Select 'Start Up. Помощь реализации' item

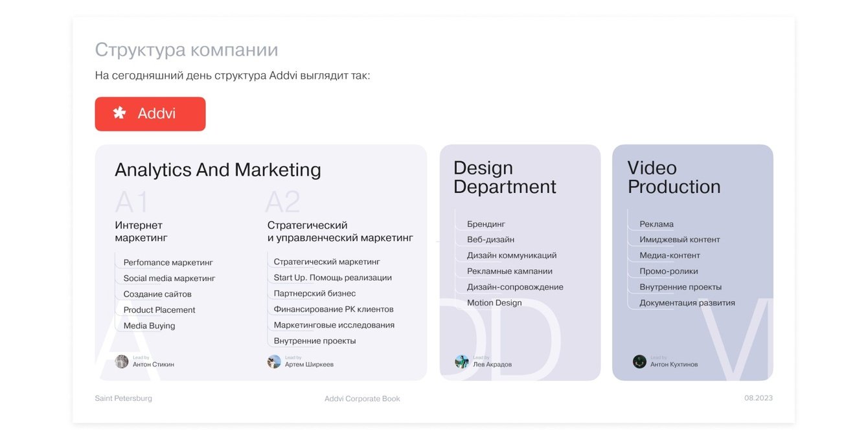[333, 278]
